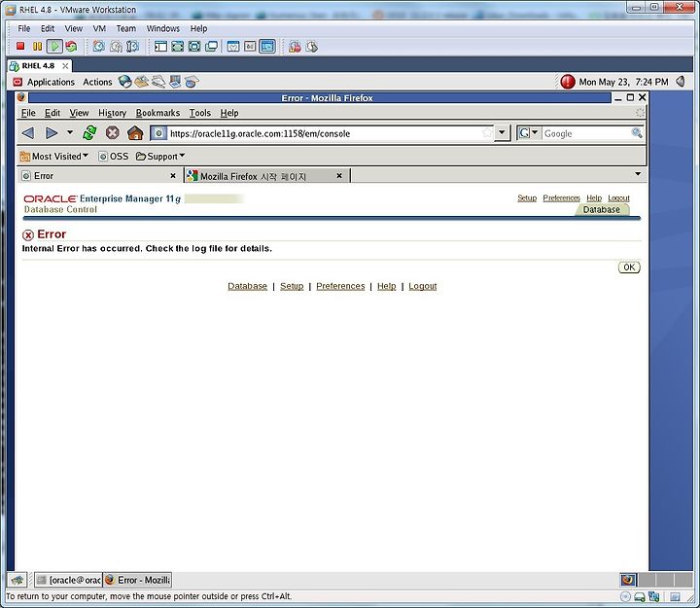The width and height of the screenshot is (700, 608).
Task: Toggle the VMware sidebar view icon
Action: click(160, 46)
